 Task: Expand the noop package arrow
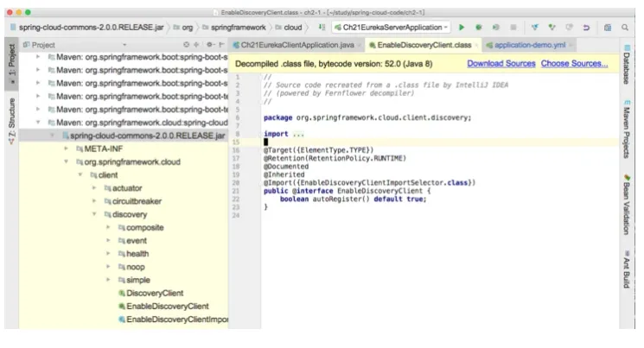point(108,267)
